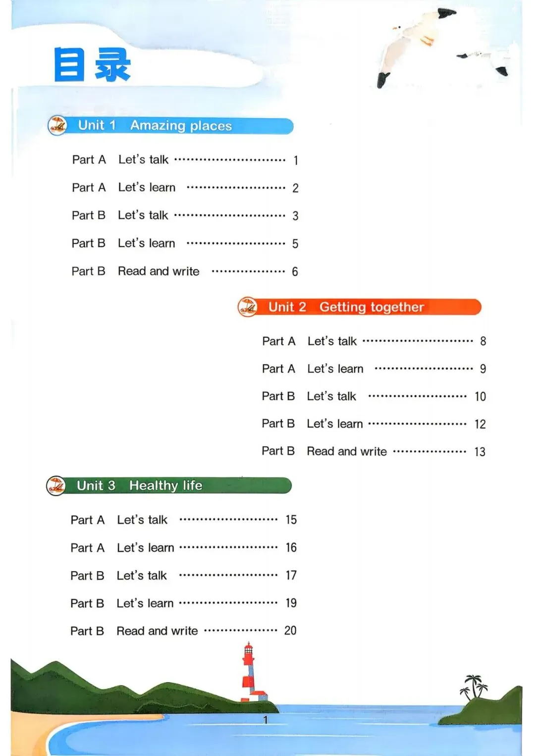Open Unit 2 Part B Read and write

click(x=374, y=451)
